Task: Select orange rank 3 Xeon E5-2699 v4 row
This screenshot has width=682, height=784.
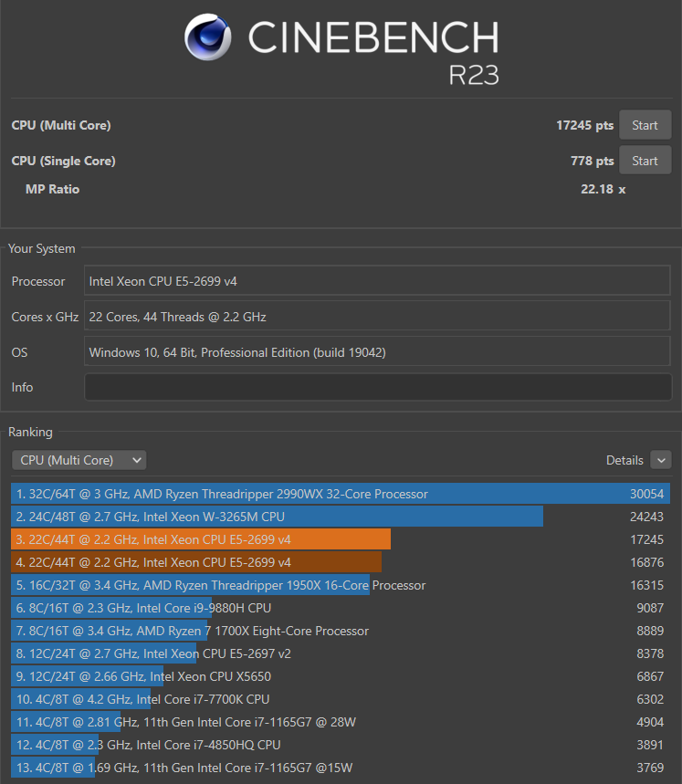Action: pos(341,539)
